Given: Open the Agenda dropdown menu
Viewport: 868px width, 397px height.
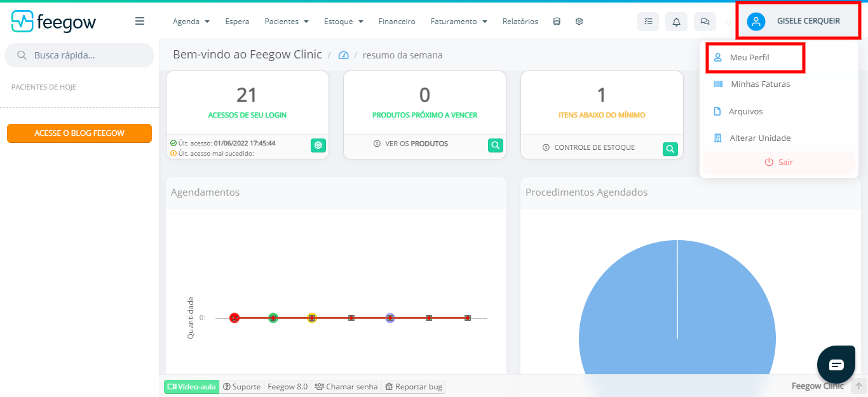Looking at the screenshot, I should click(191, 22).
